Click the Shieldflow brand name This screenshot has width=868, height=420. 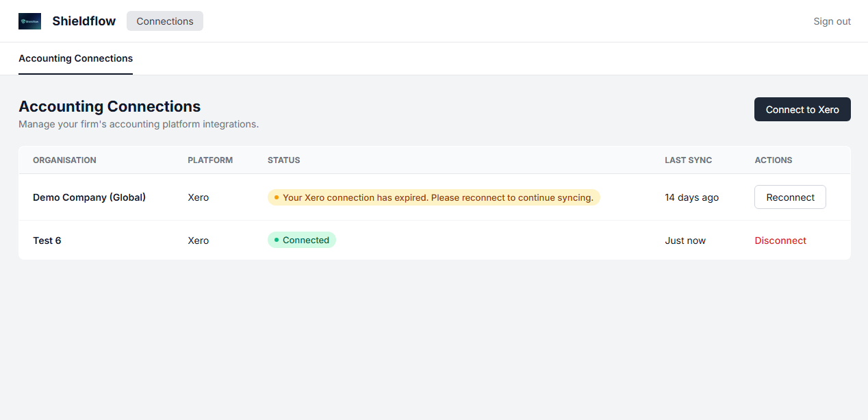point(84,21)
